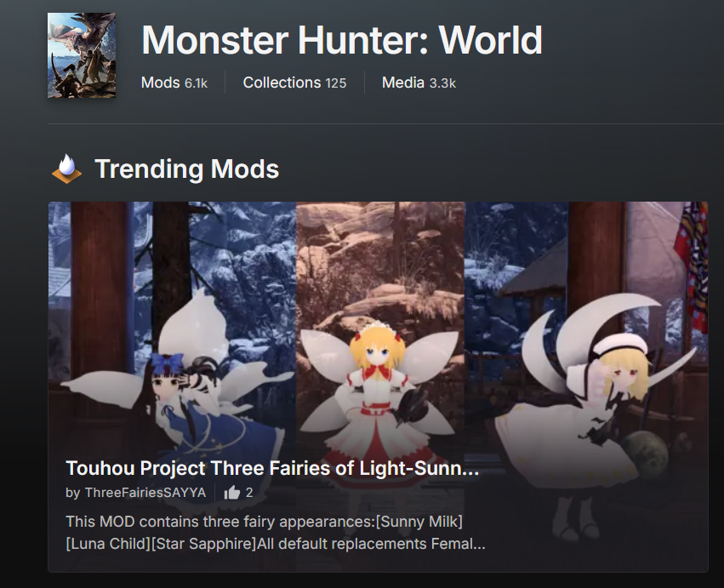Switch to the Collections tab
The width and height of the screenshot is (724, 588).
coord(294,83)
